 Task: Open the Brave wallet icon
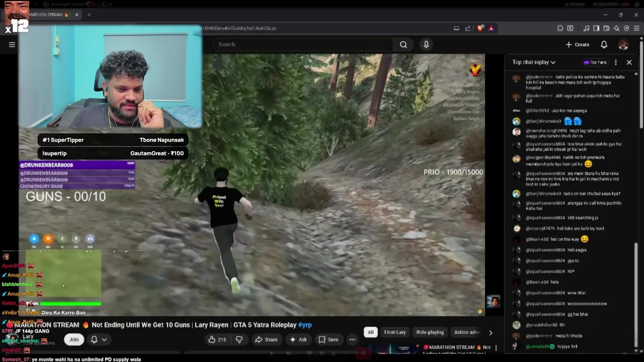606,28
